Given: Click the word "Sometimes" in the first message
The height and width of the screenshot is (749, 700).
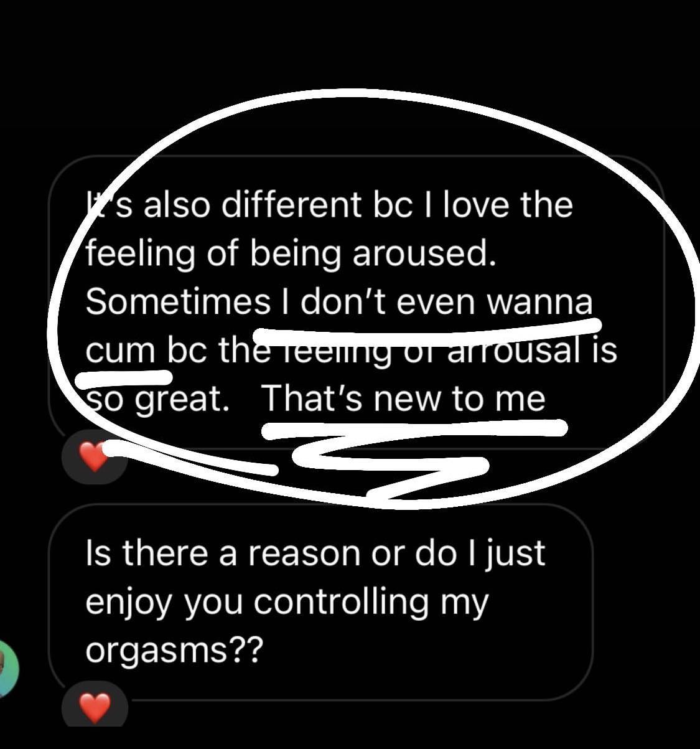Looking at the screenshot, I should click(177, 303).
